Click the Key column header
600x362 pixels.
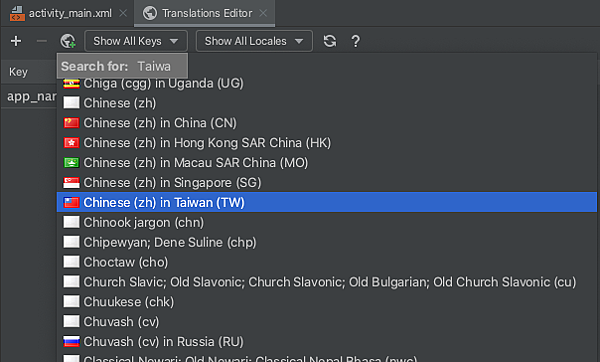[18, 72]
